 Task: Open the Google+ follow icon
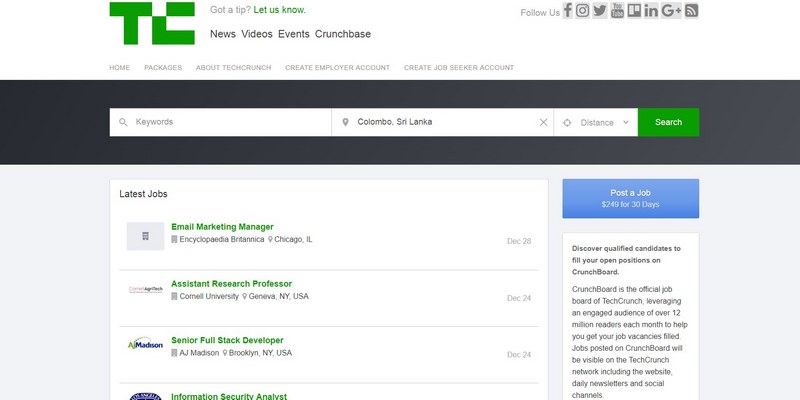point(671,10)
